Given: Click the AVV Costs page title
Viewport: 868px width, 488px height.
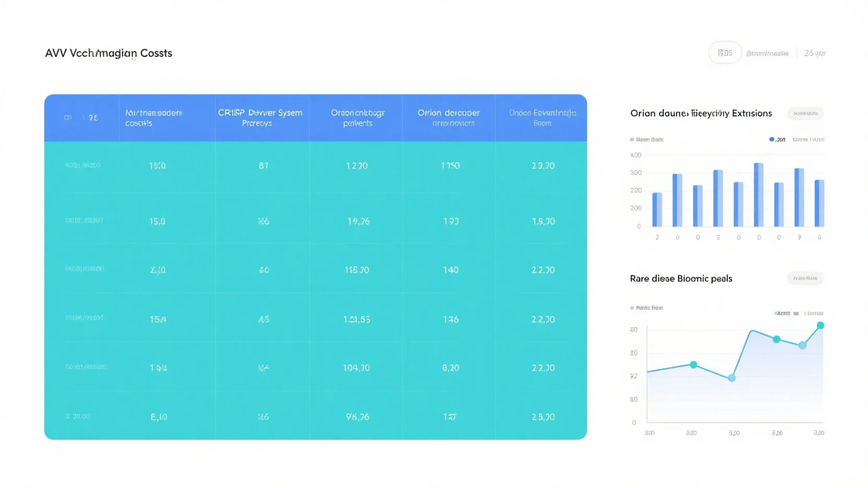Looking at the screenshot, I should point(108,53).
